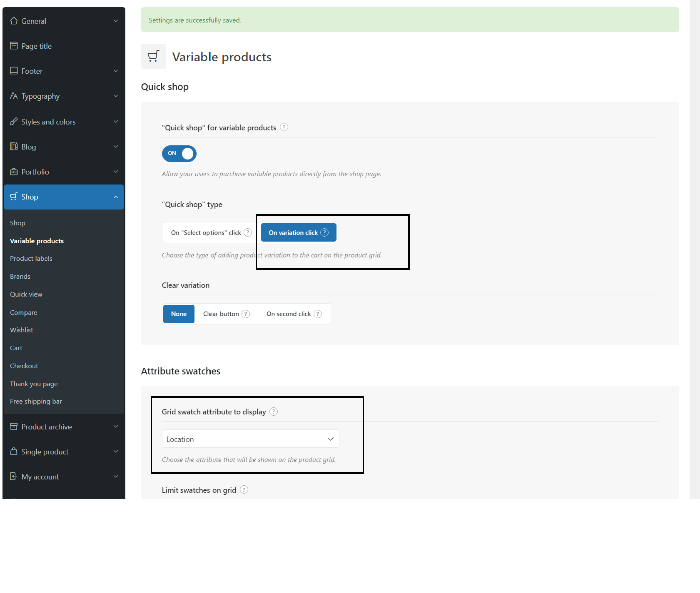Click the Portfolio briefcase icon

(14, 172)
